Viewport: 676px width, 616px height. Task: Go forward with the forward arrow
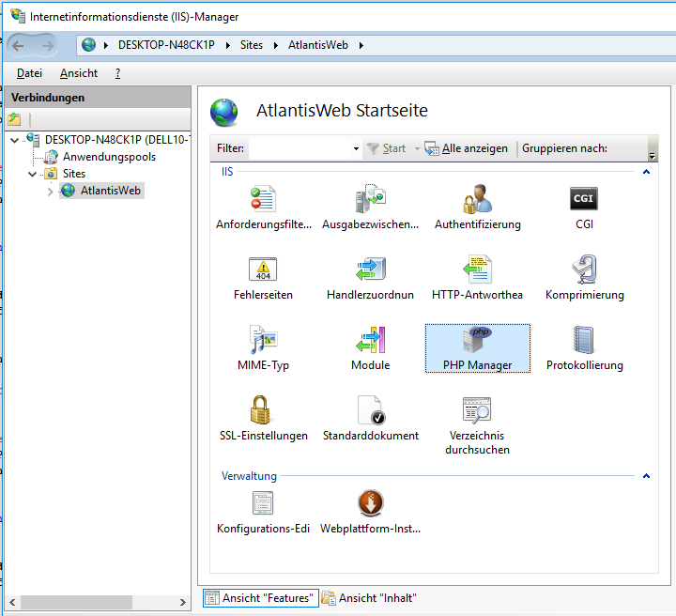pos(48,45)
